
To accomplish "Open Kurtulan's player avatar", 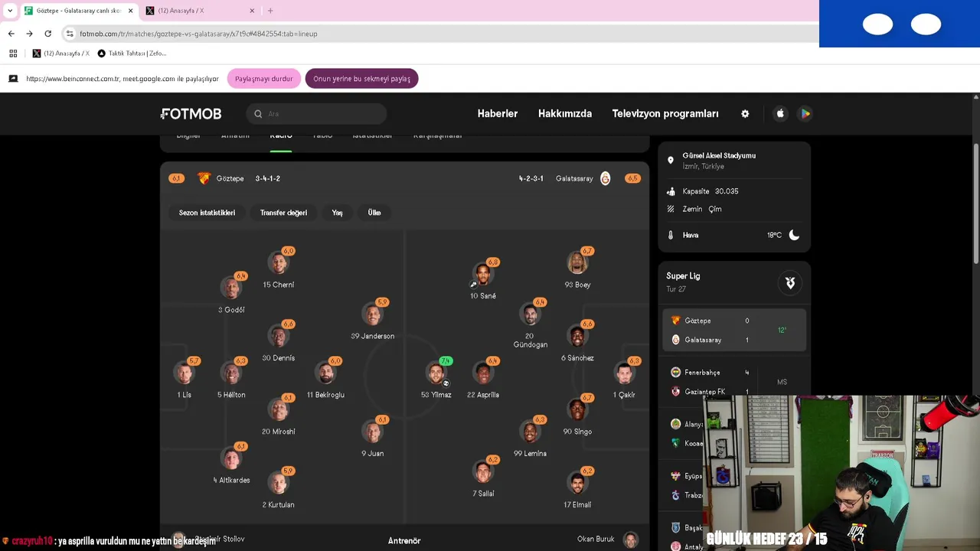I will tap(278, 483).
